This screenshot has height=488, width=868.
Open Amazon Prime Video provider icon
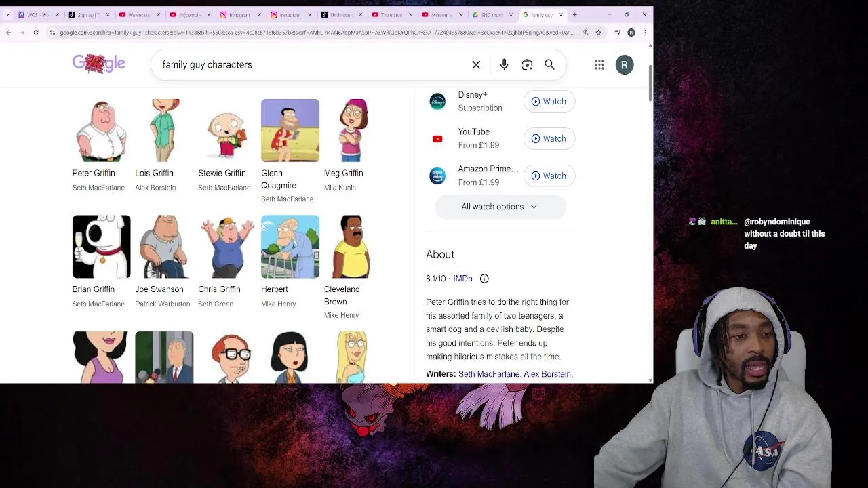point(437,176)
